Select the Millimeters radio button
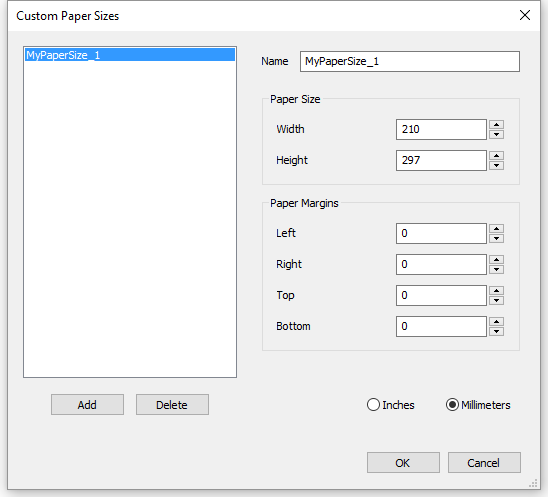Viewport: 548px width, 497px height. click(452, 405)
